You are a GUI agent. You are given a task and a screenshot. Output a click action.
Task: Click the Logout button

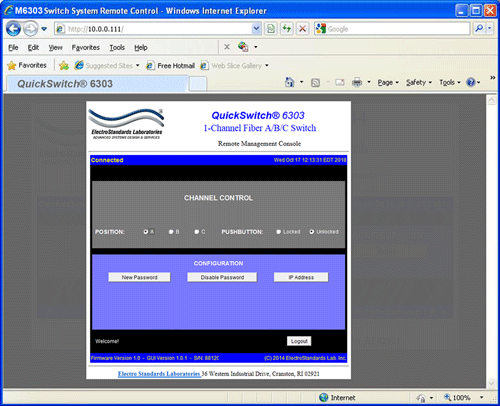point(299,341)
